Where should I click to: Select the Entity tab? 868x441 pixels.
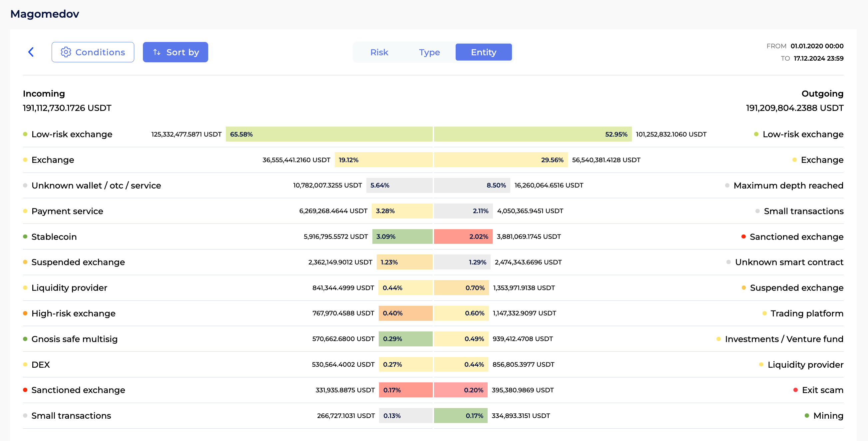pos(483,52)
